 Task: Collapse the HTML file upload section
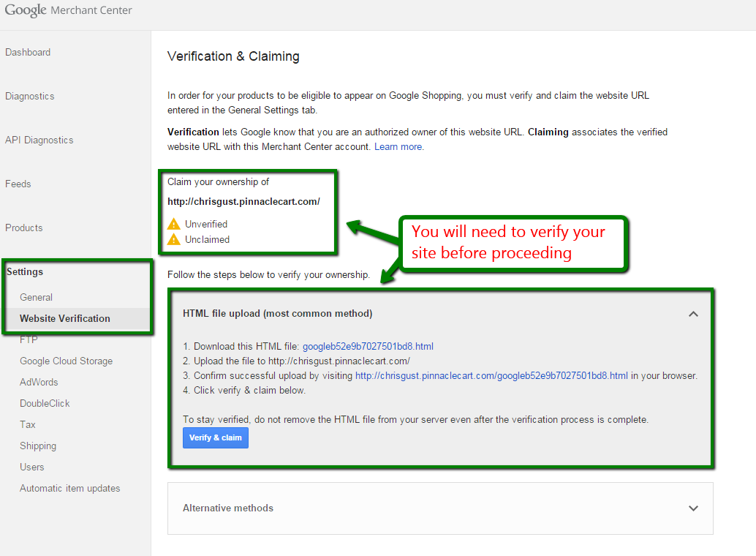693,314
